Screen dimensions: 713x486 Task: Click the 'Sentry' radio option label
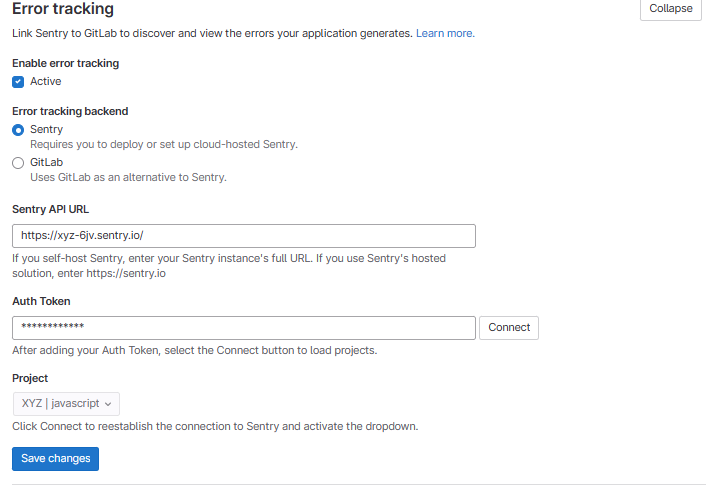pyautogui.click(x=46, y=130)
